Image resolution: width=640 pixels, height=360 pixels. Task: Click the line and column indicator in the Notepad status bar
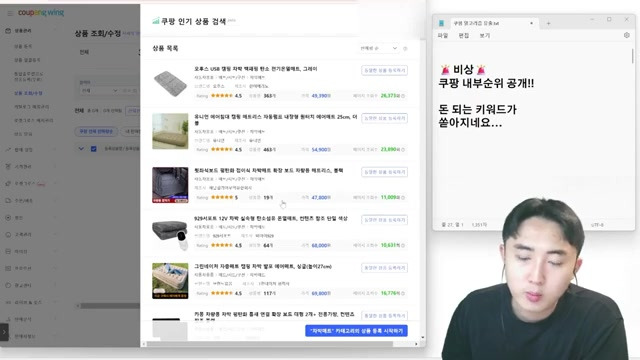point(453,225)
